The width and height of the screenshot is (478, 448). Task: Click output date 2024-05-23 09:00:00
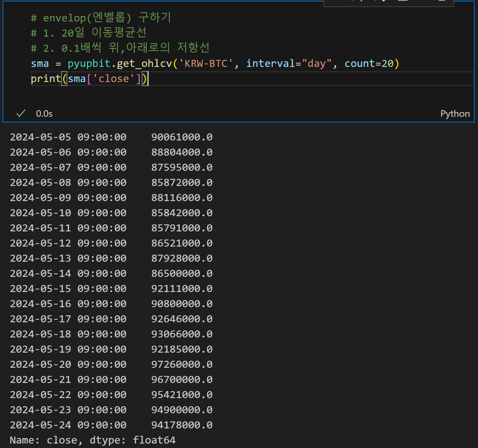click(68, 410)
